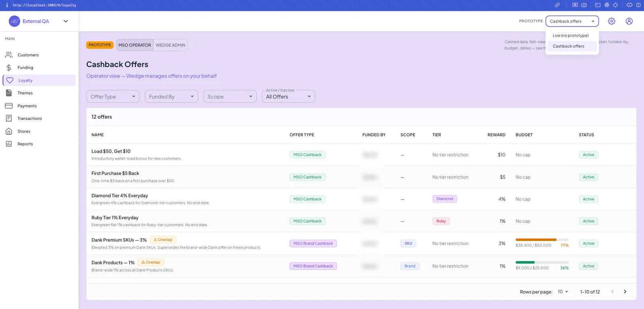
Task: Click the link chain icon in top bar
Action: click(x=557, y=5)
